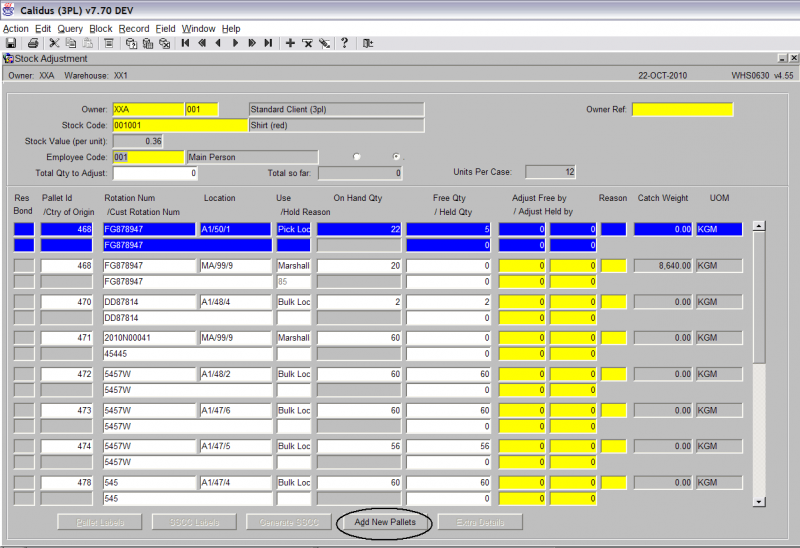The width and height of the screenshot is (800, 548).
Task: Click the 8,640.00 catch weight cell
Action: [663, 265]
